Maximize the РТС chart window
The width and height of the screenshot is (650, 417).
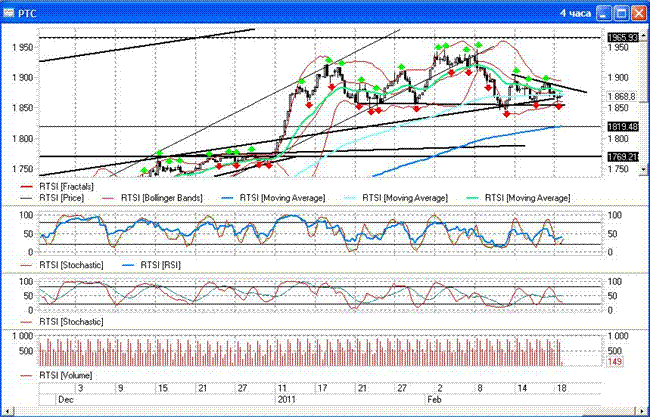621,13
